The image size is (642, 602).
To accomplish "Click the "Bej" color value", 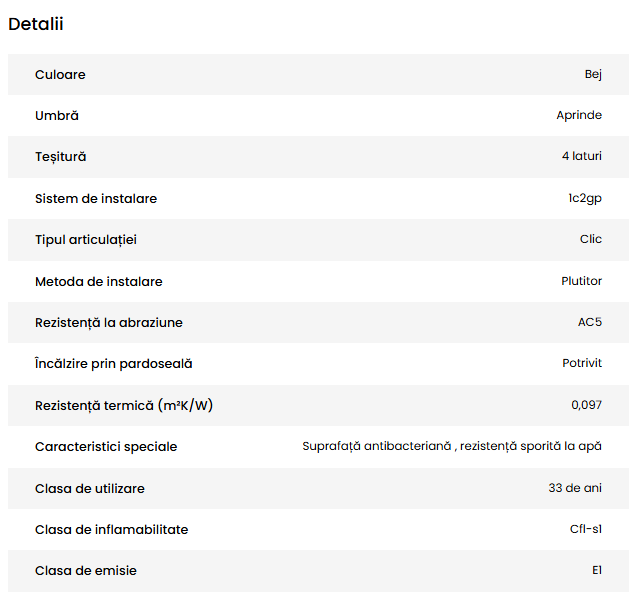I will click(593, 75).
